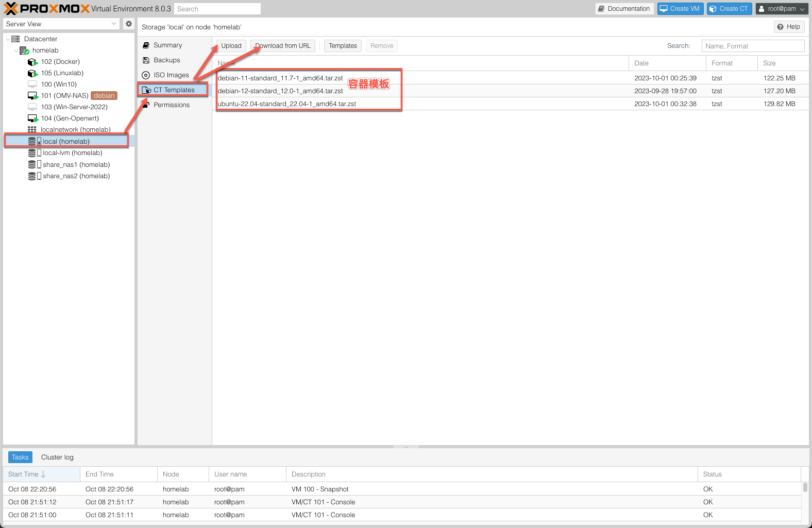812x528 pixels.
Task: Open the Backups section
Action: click(174, 60)
